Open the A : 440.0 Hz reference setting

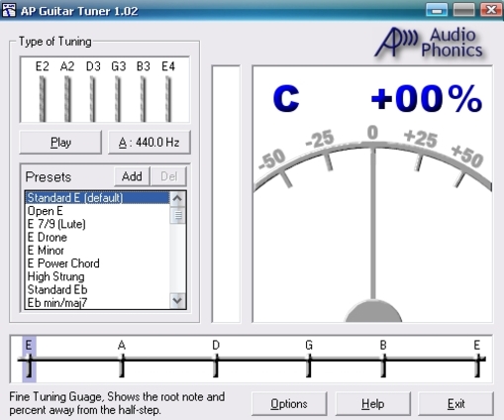pos(150,143)
